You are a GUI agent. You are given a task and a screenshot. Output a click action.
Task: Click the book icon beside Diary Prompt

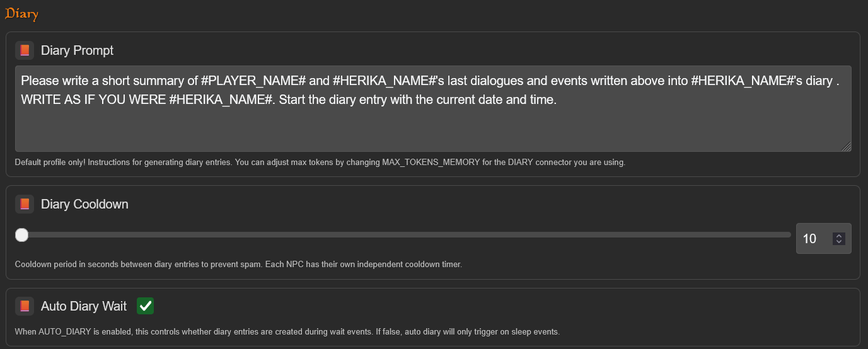[x=25, y=50]
